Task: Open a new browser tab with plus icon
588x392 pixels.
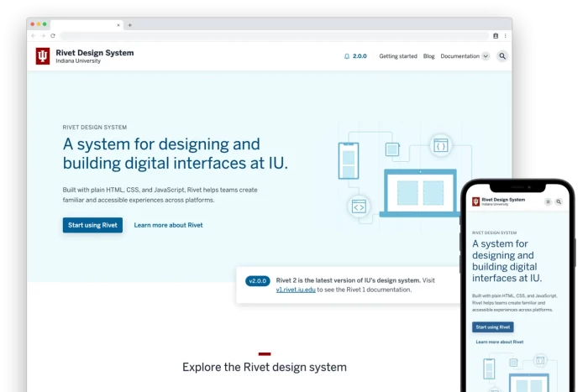Action: point(129,25)
